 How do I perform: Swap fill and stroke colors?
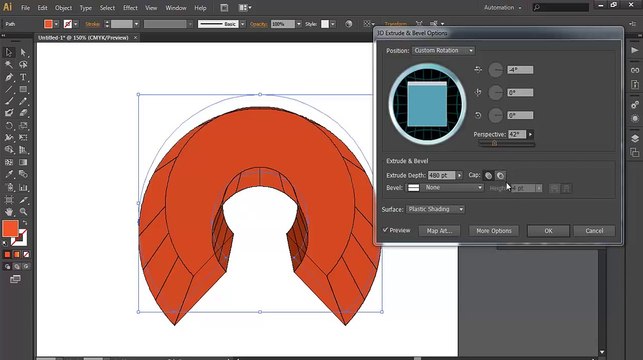(25, 223)
